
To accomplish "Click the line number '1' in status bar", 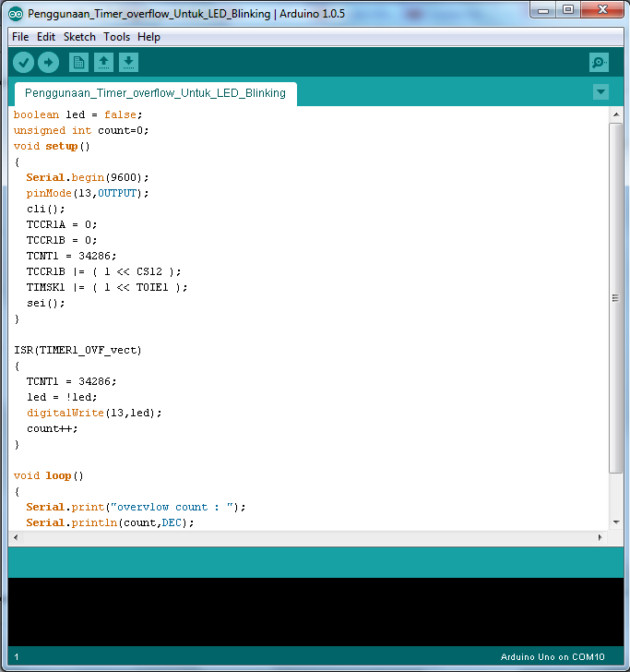I will click(17, 657).
